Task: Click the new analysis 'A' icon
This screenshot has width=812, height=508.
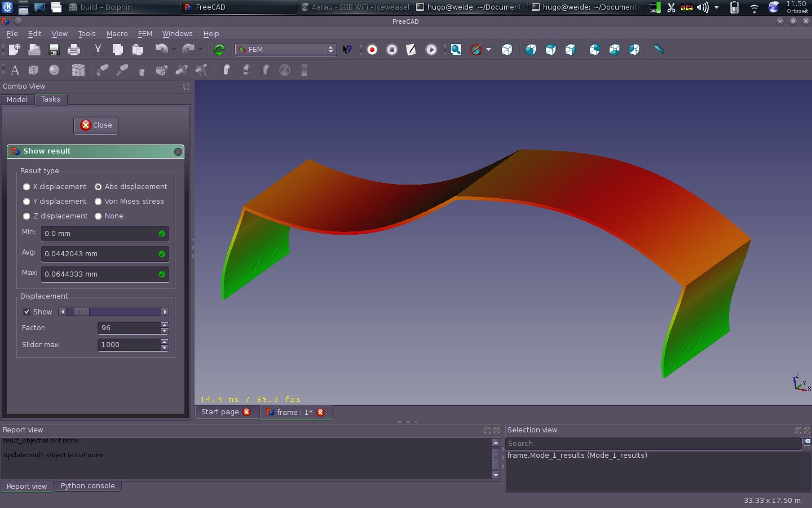Action: click(x=15, y=70)
